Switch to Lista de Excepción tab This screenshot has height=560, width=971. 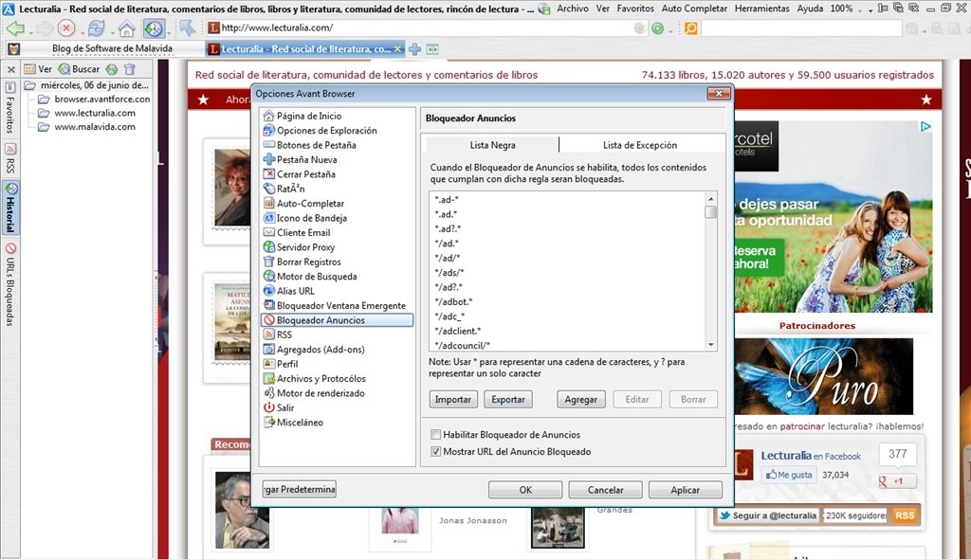(640, 145)
